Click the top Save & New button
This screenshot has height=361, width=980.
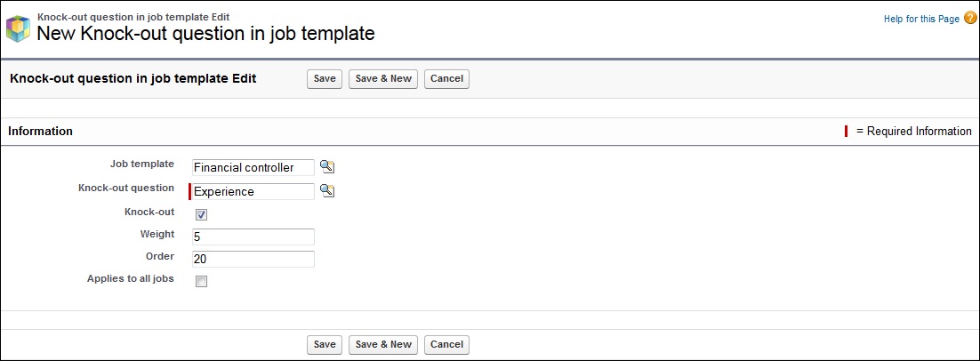tap(383, 79)
